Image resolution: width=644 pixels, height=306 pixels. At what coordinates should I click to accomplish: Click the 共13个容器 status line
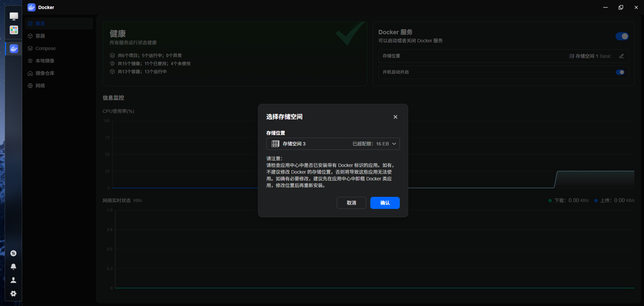click(x=142, y=72)
